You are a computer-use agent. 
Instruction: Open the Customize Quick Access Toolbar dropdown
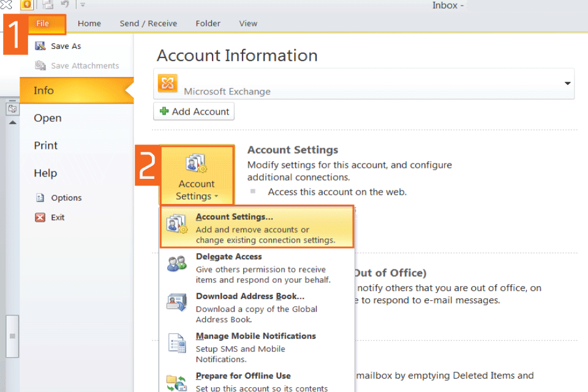83,5
